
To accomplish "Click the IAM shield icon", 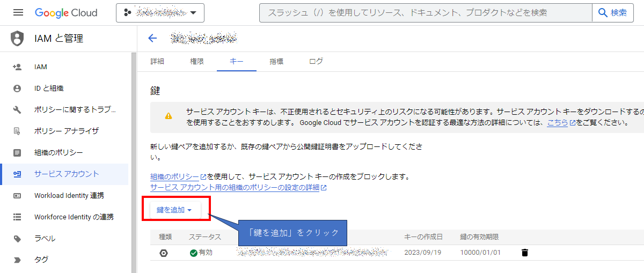I will [x=18, y=39].
